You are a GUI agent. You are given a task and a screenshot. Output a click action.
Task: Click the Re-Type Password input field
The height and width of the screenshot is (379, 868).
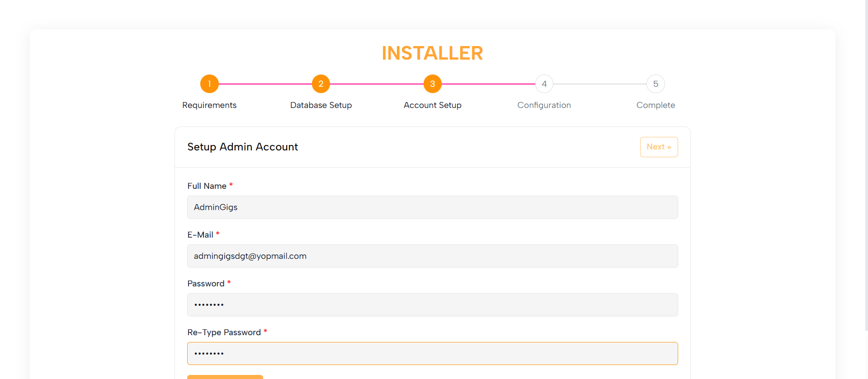point(433,354)
